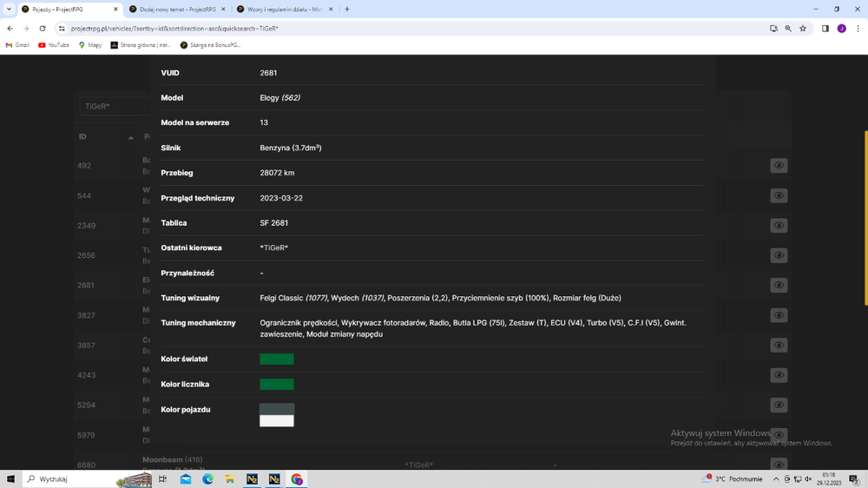View details of vehicle 3827 via eye icon
Screen dimensions: 868x488
779,314
